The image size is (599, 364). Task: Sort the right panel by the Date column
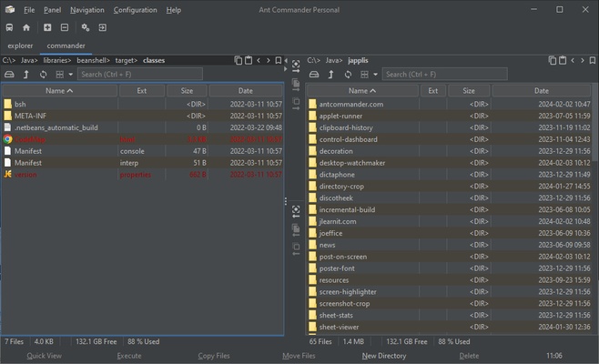542,90
